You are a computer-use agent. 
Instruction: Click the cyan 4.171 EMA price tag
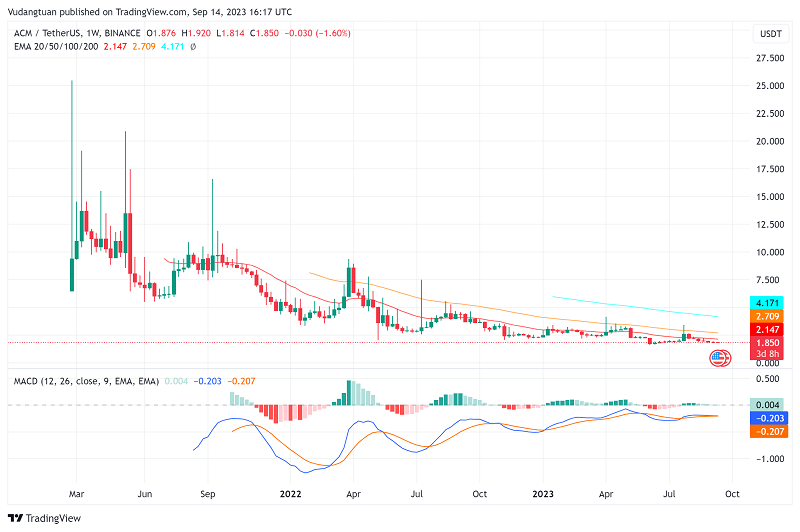(770, 302)
